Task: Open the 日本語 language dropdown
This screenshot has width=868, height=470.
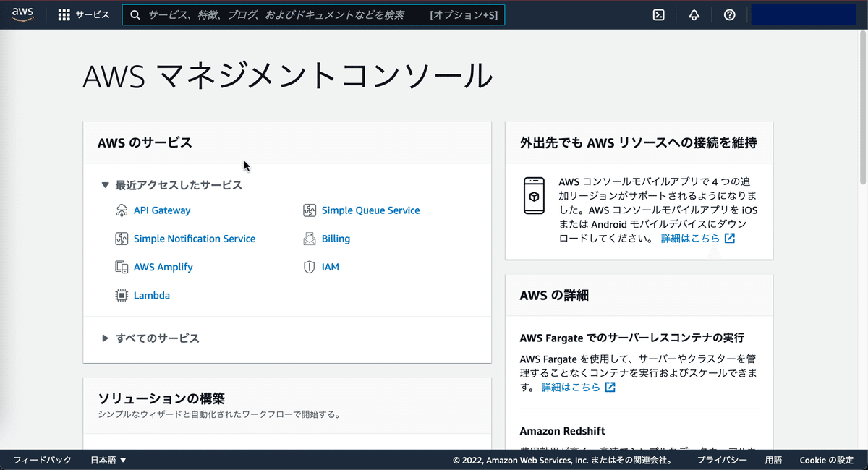Action: [108, 460]
